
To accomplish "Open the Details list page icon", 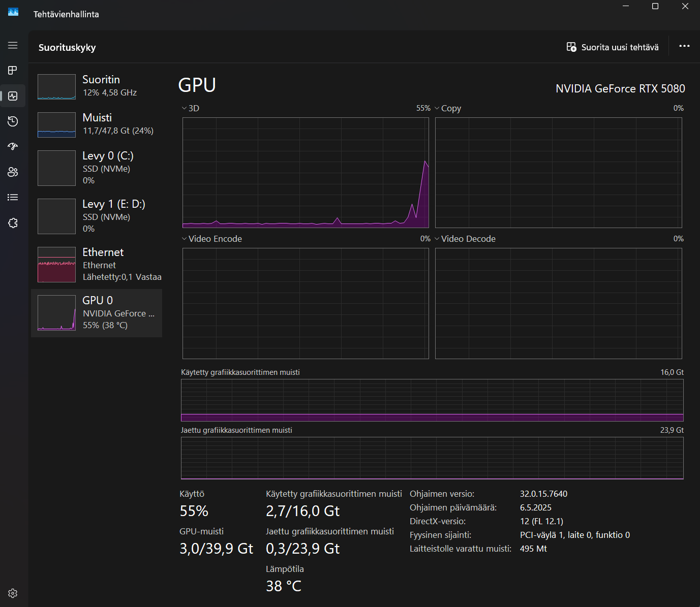I will (x=13, y=197).
